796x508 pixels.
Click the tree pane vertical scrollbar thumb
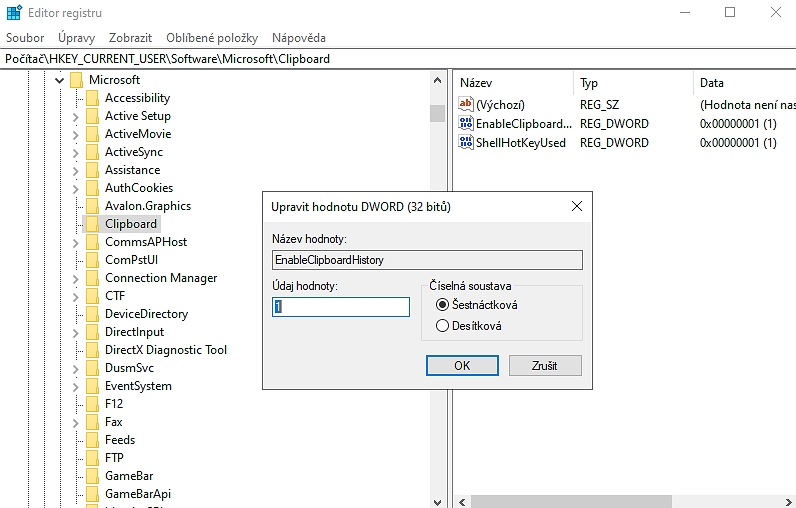pos(438,113)
